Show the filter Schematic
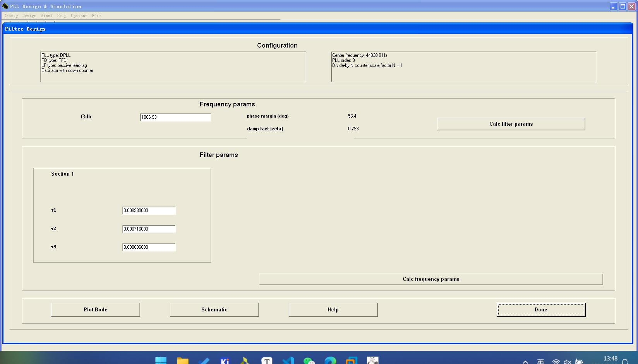Image resolution: width=638 pixels, height=364 pixels. click(214, 309)
